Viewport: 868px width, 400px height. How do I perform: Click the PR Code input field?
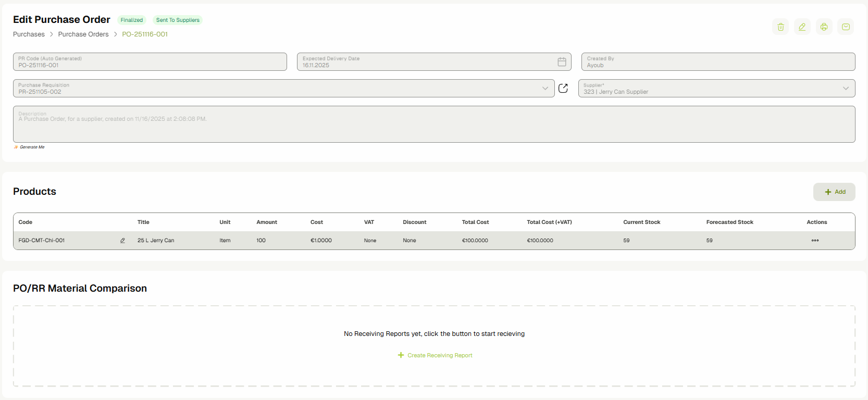tap(150, 61)
